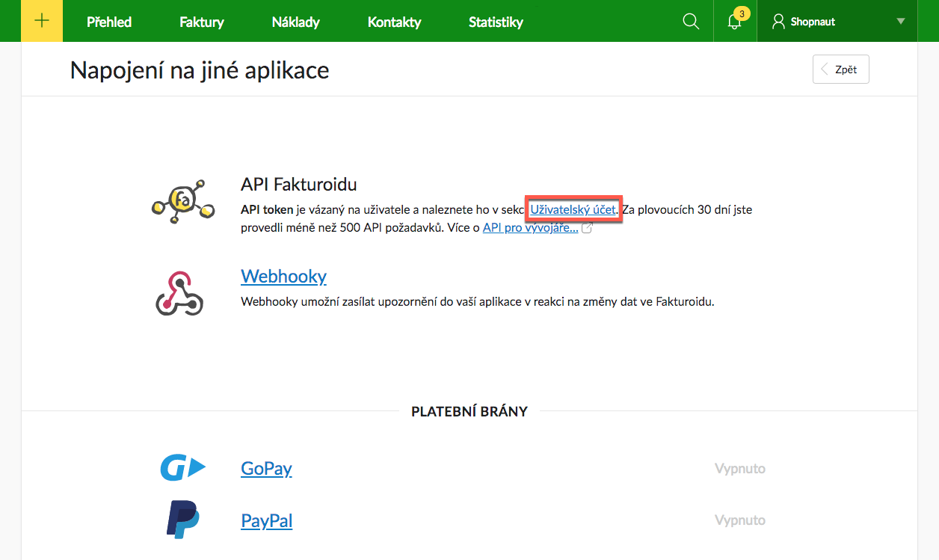The image size is (939, 560).
Task: Open the PayPal gateway settings link
Action: tap(266, 520)
